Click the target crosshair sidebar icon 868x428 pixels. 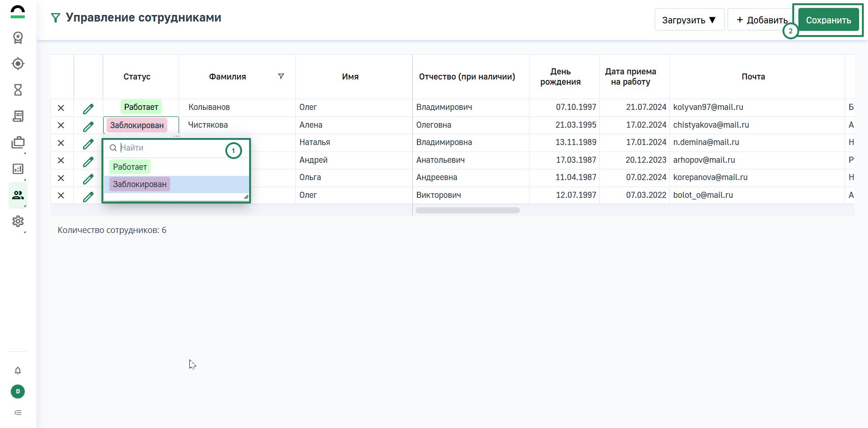tap(18, 64)
